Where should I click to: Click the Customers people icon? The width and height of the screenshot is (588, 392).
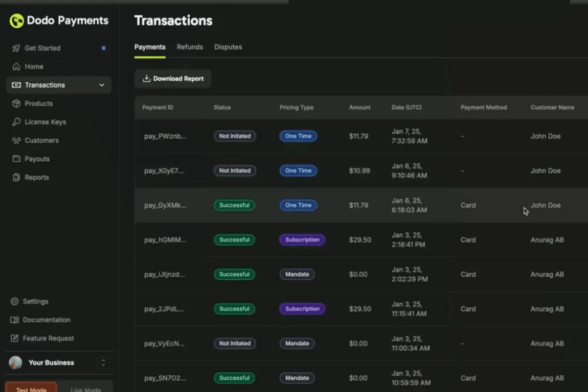tap(16, 141)
